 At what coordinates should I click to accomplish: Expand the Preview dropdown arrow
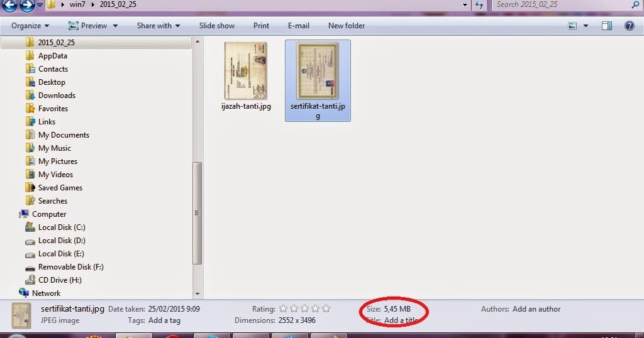[116, 26]
